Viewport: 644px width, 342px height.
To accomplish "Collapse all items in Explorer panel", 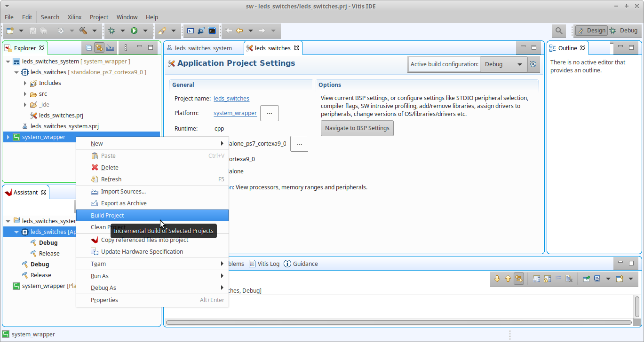I will tap(89, 47).
